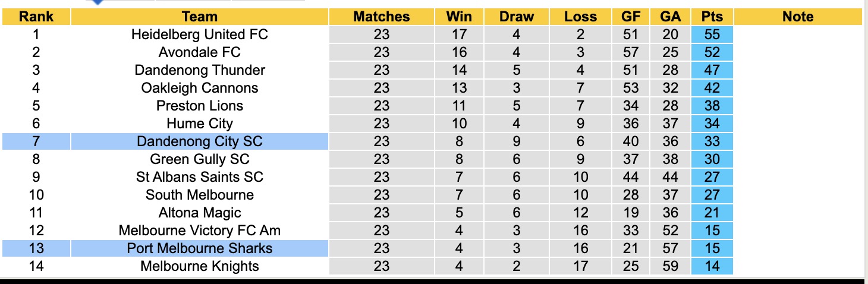Open Heidelberg United FC team link
This screenshot has width=868, height=284.
tap(200, 34)
